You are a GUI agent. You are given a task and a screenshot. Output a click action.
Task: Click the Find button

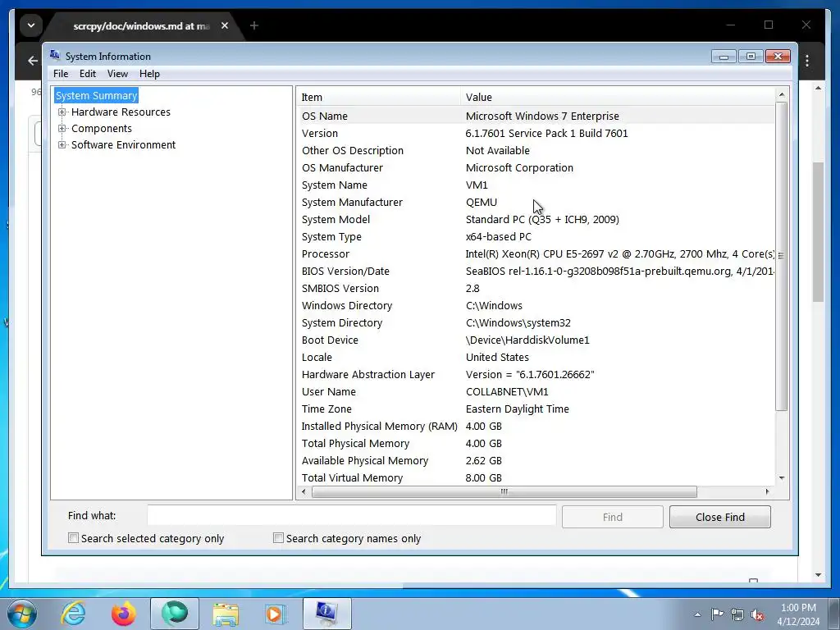612,517
